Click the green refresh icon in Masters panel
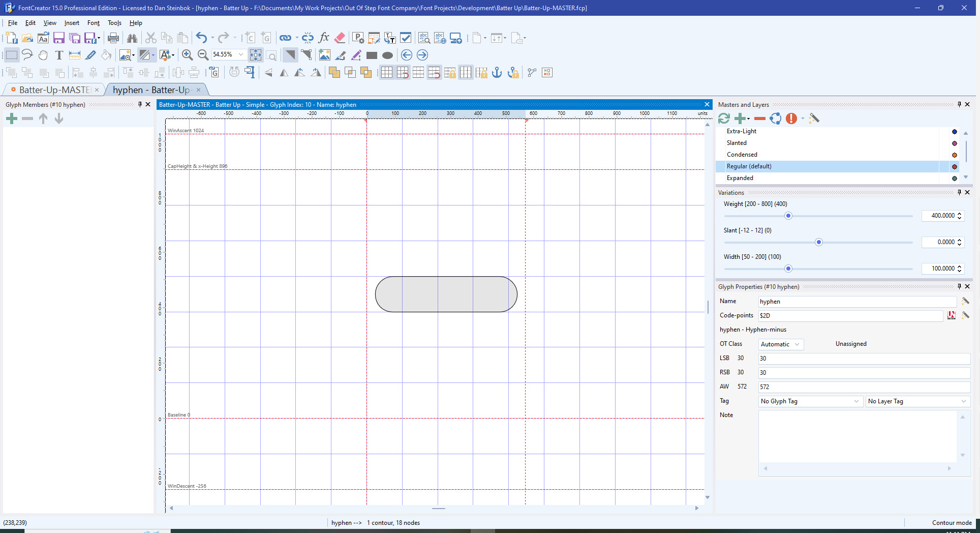Screen dimensions: 980x533 (724, 119)
